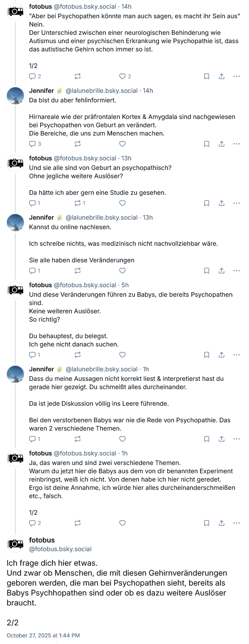The width and height of the screenshot is (249, 644).
Task: Open more options on Jennifer's 14h post
Action: (237, 144)
